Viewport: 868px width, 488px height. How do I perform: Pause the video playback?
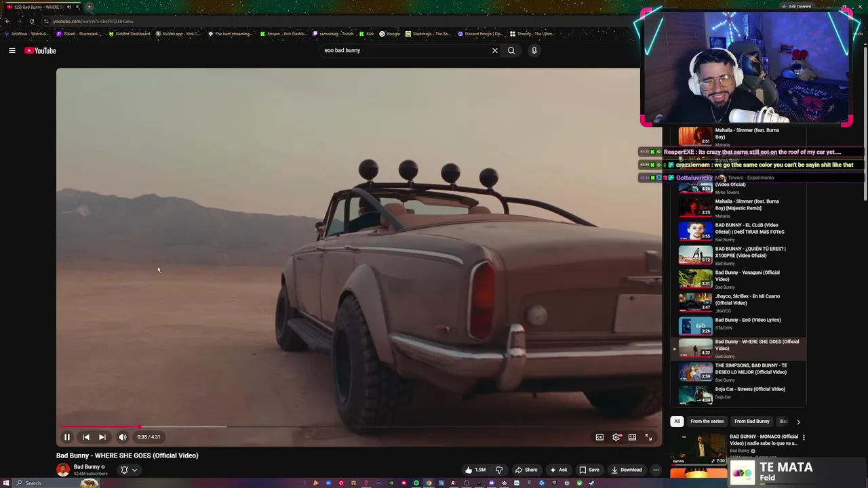pyautogui.click(x=67, y=437)
